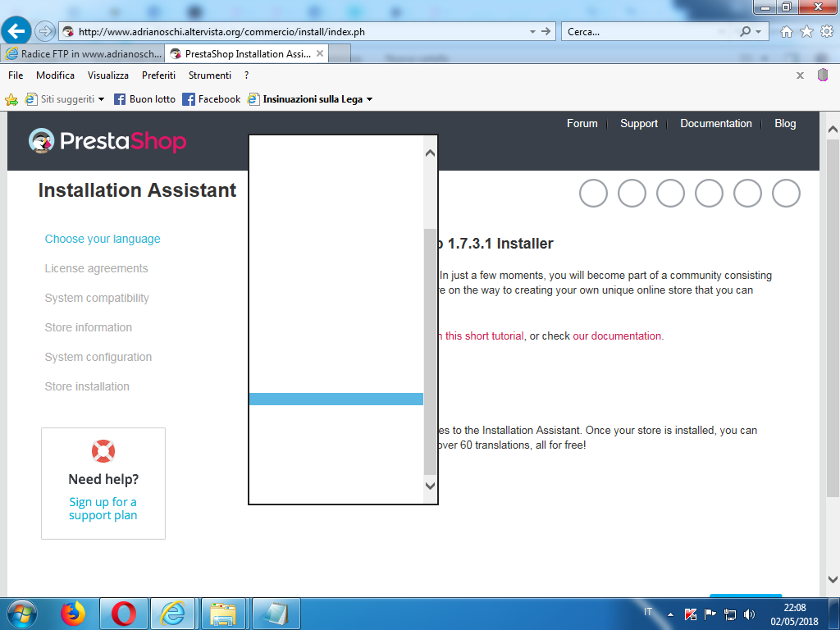Open Windows Explorer folder from taskbar
This screenshot has width=840, height=630.
tap(223, 614)
